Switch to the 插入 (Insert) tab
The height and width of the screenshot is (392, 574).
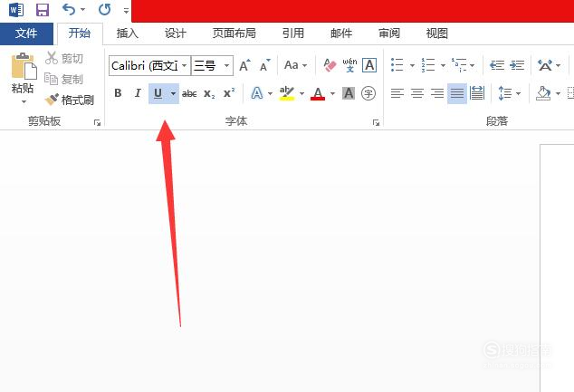[128, 33]
